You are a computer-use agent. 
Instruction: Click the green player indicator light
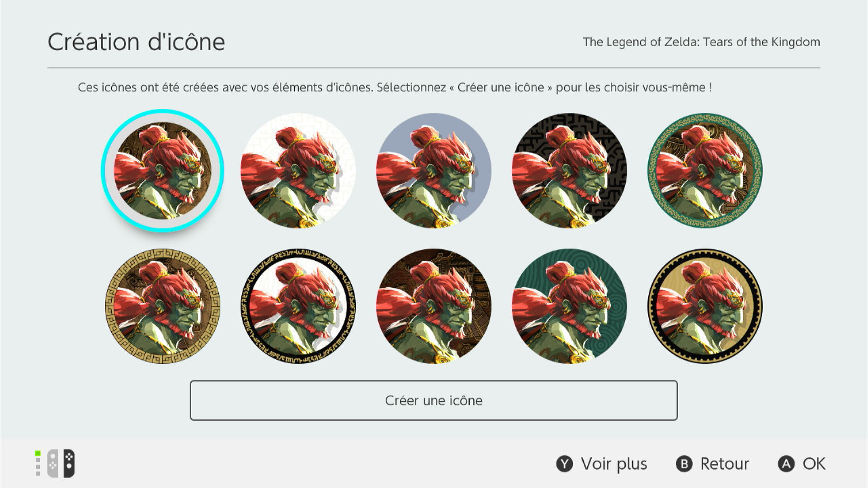[x=38, y=453]
